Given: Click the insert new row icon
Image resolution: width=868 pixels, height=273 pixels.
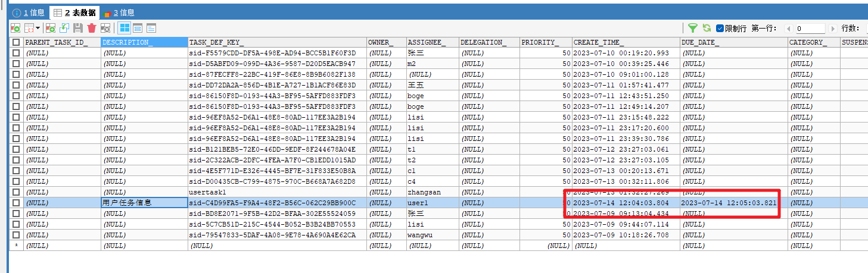Looking at the screenshot, I should [51, 28].
